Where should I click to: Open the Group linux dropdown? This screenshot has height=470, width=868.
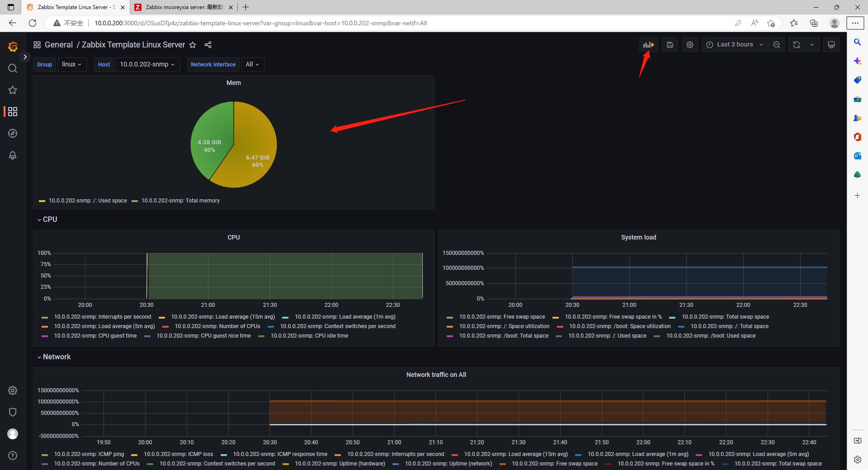coord(72,64)
